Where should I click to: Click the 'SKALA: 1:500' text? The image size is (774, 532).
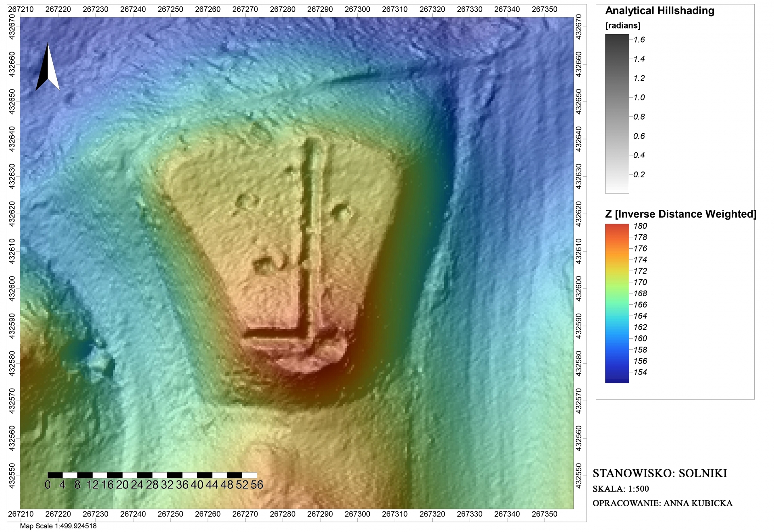[621, 489]
